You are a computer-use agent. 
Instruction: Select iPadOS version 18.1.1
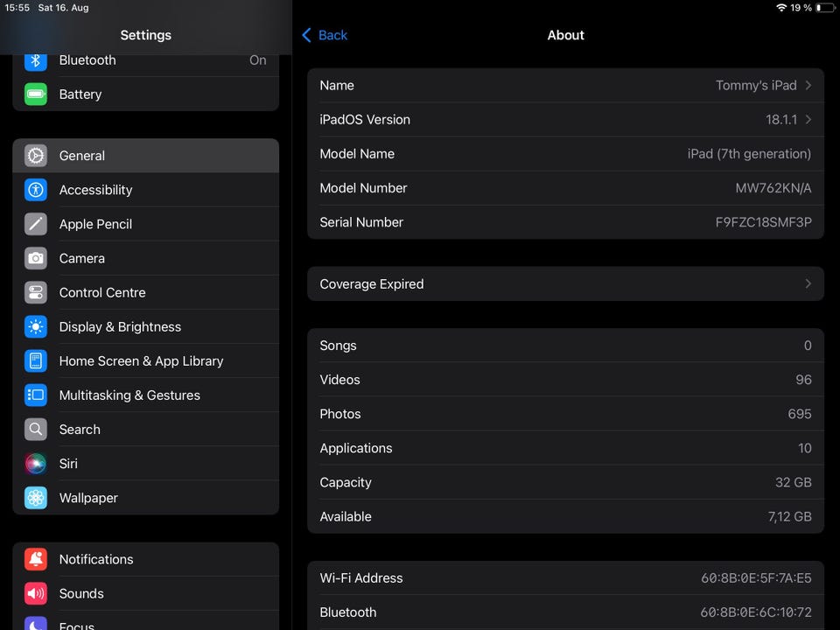tap(781, 120)
